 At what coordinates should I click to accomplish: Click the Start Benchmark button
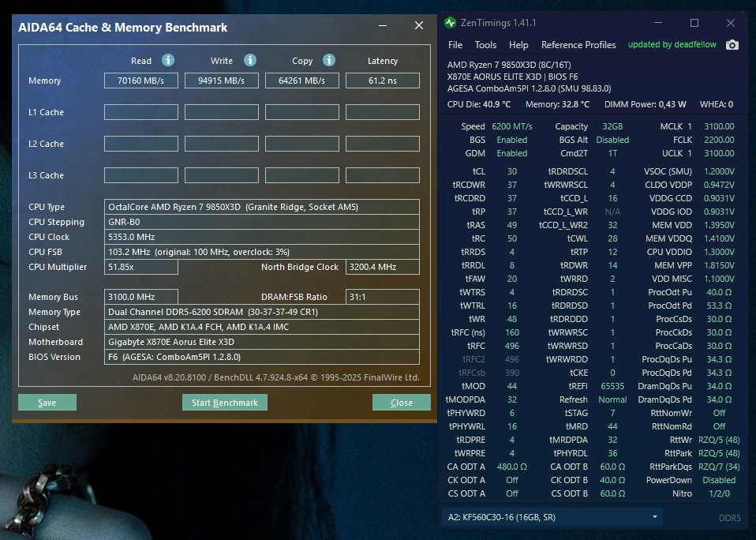(225, 403)
